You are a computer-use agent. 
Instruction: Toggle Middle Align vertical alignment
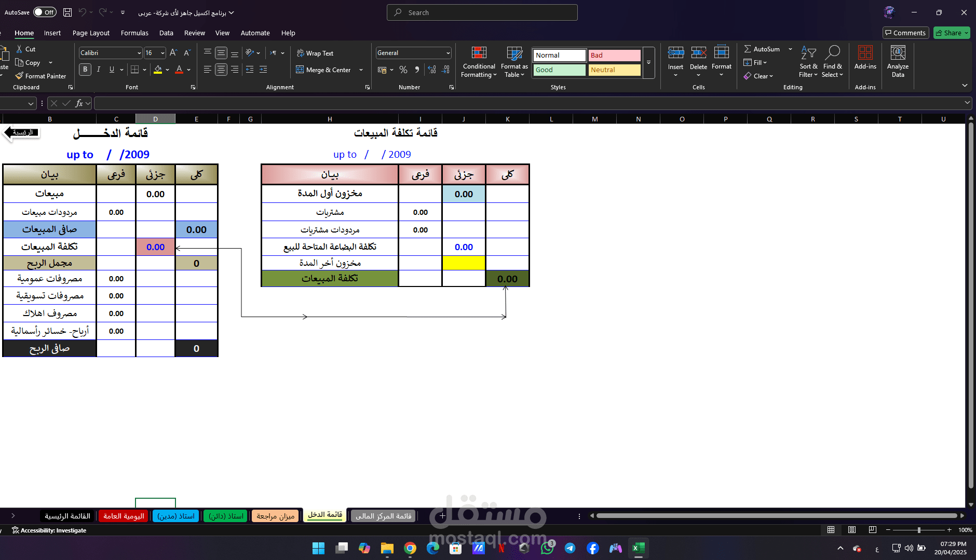pos(221,53)
